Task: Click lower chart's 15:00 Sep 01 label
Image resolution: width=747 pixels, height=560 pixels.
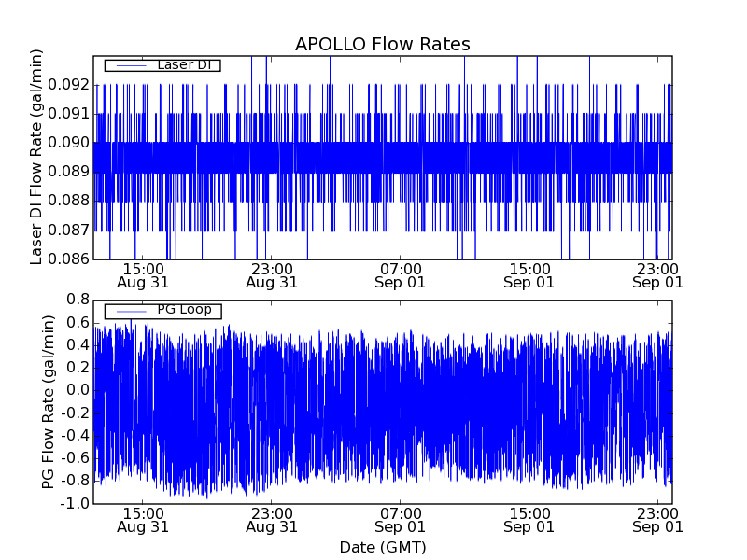Action: pos(529,520)
